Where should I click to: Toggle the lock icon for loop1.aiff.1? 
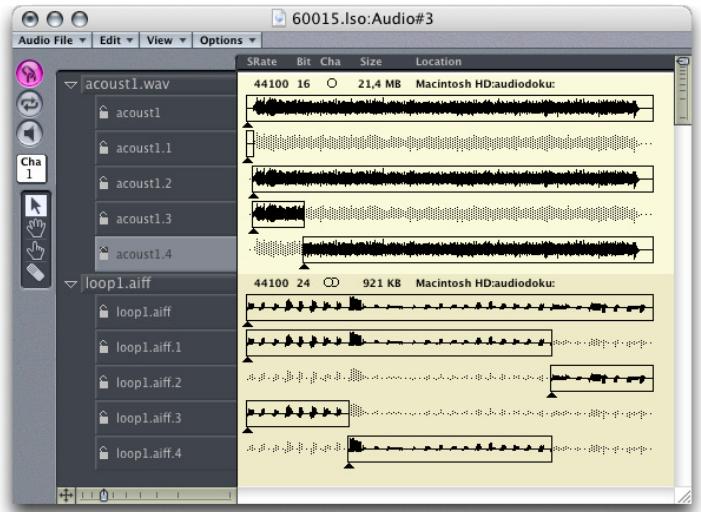point(104,346)
